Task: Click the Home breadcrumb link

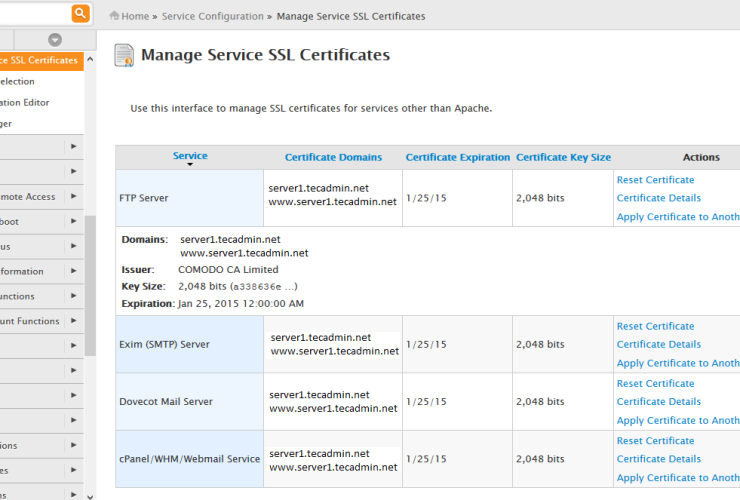Action: [x=135, y=16]
